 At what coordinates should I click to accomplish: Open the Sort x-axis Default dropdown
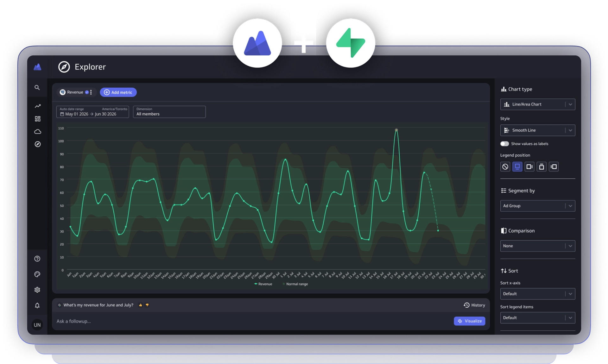(x=537, y=294)
